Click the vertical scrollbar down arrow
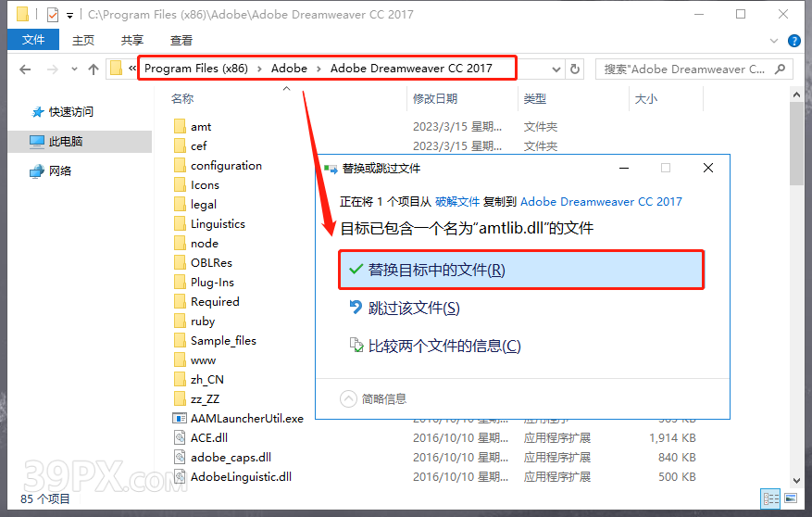Screen dimensions: 812x517 796,480
